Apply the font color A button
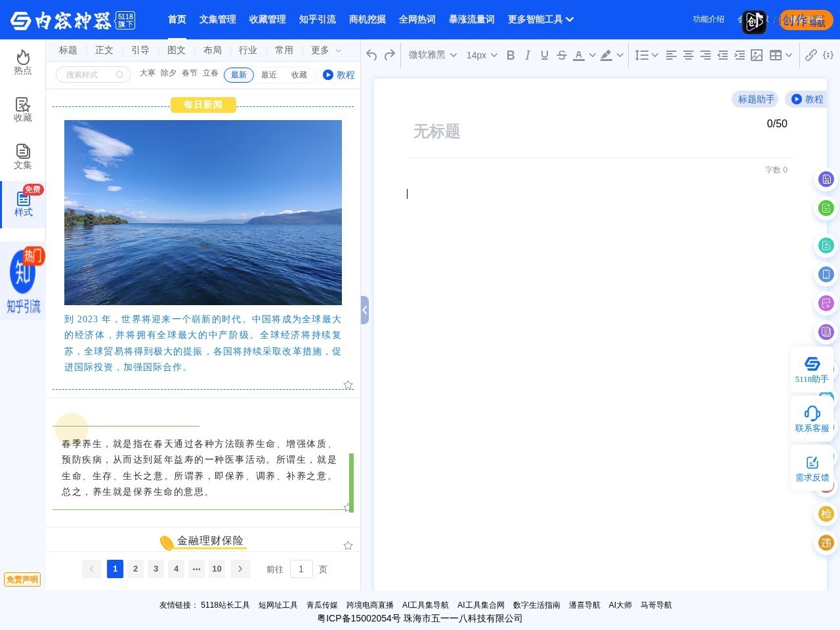840x630 pixels. (579, 55)
